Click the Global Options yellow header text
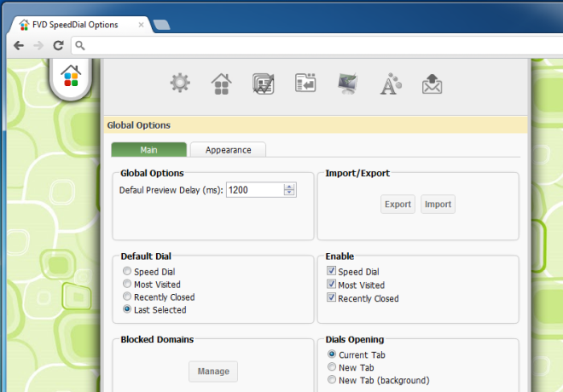563x392 pixels. coord(138,125)
